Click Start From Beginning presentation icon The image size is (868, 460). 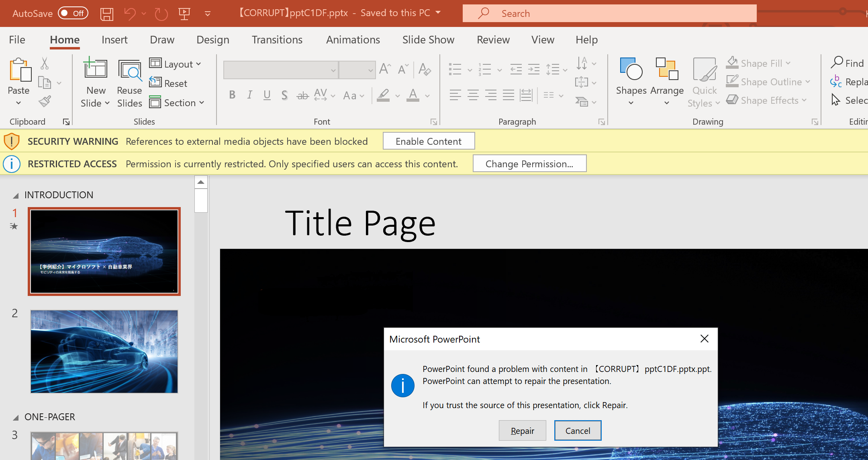(x=184, y=14)
